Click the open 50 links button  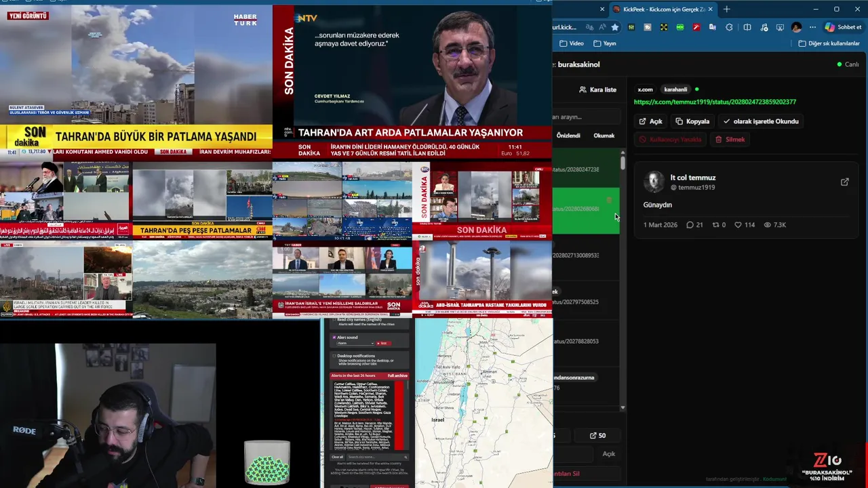tap(597, 436)
